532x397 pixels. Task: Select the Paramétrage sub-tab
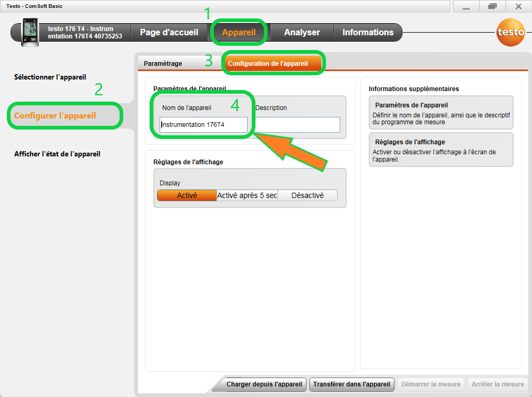pos(163,64)
